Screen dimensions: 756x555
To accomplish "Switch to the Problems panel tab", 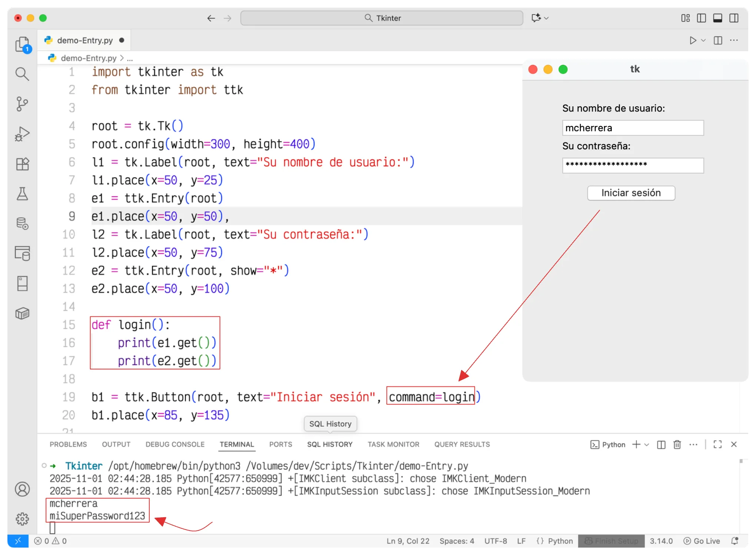I will pos(68,444).
